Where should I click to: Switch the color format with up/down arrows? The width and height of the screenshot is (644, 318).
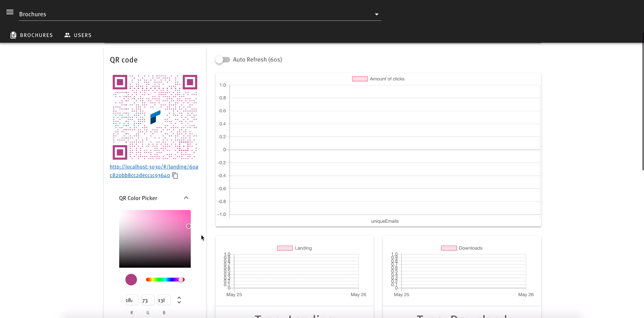[179, 300]
